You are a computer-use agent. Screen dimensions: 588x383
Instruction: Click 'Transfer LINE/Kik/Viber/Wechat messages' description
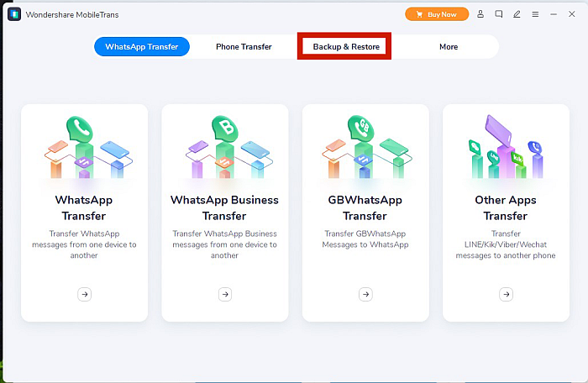point(506,244)
